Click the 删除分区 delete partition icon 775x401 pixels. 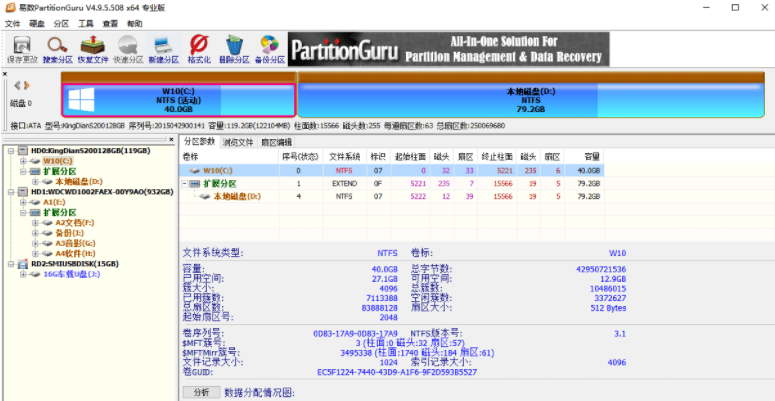point(234,50)
